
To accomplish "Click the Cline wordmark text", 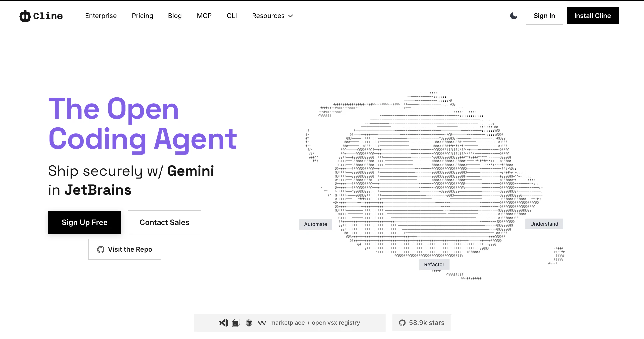I will pos(48,16).
